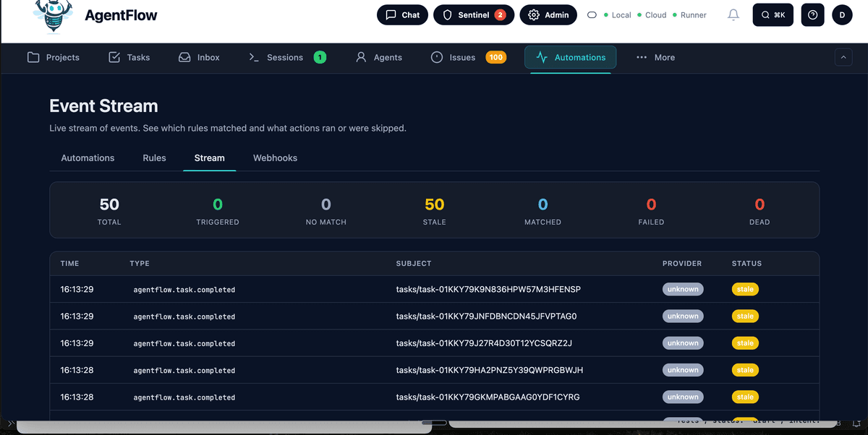
Task: Open Sentinel with 2 alerts
Action: point(474,14)
